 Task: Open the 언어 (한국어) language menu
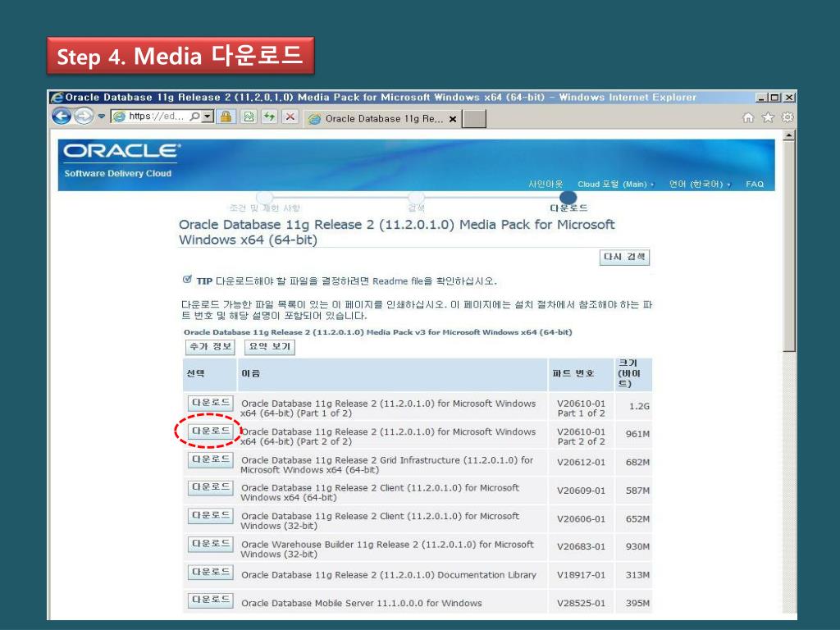(700, 184)
